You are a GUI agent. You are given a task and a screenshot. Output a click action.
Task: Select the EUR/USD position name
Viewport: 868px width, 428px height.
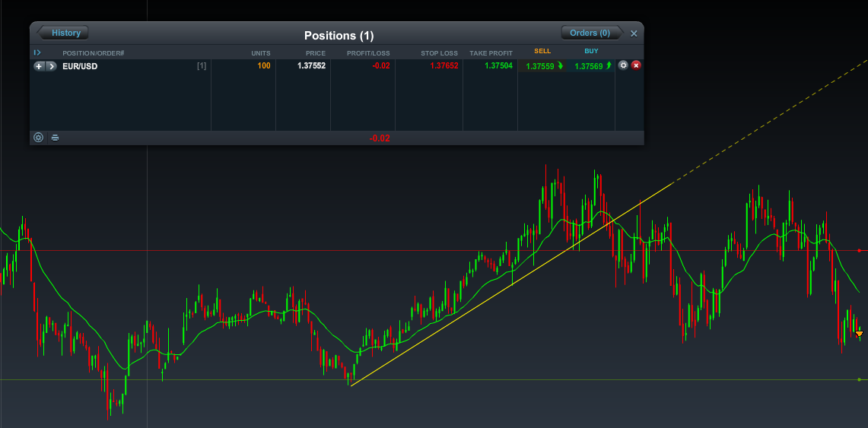pos(81,66)
